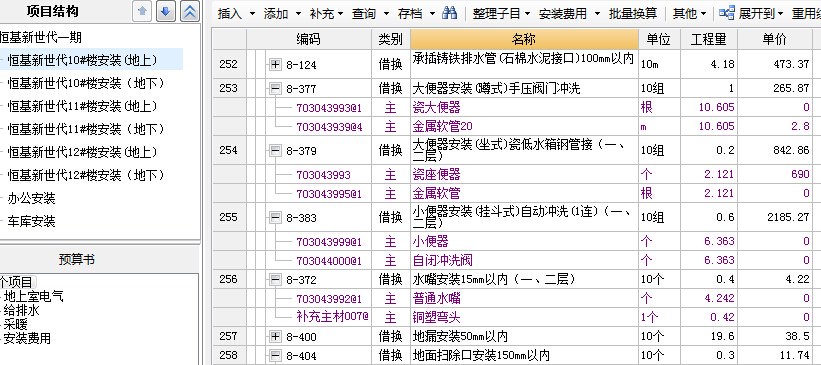
Task: Click the 编码 column header
Action: tap(309, 39)
